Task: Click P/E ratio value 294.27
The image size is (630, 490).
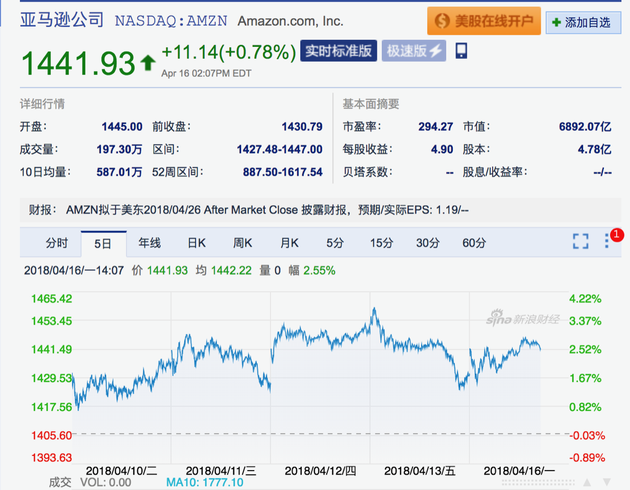Action: tap(436, 127)
